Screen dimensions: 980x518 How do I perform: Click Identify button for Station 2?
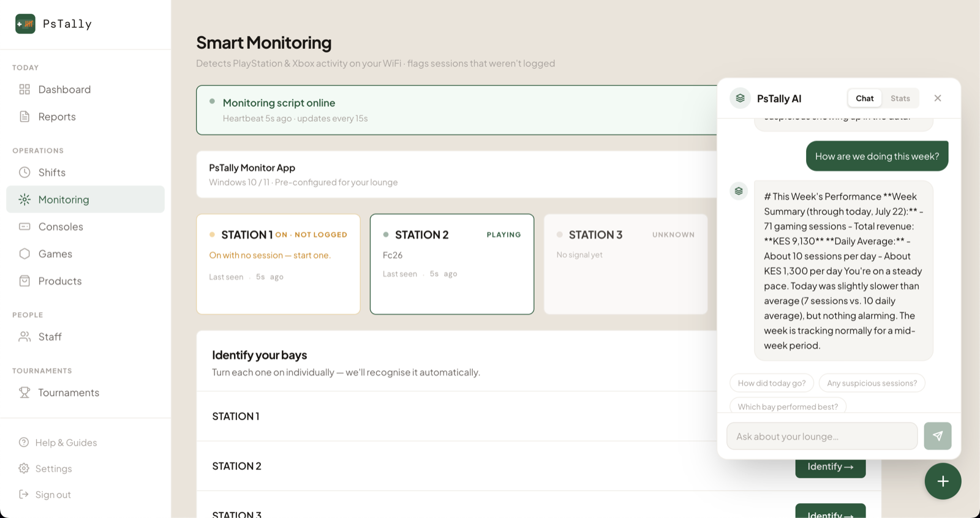pos(830,468)
